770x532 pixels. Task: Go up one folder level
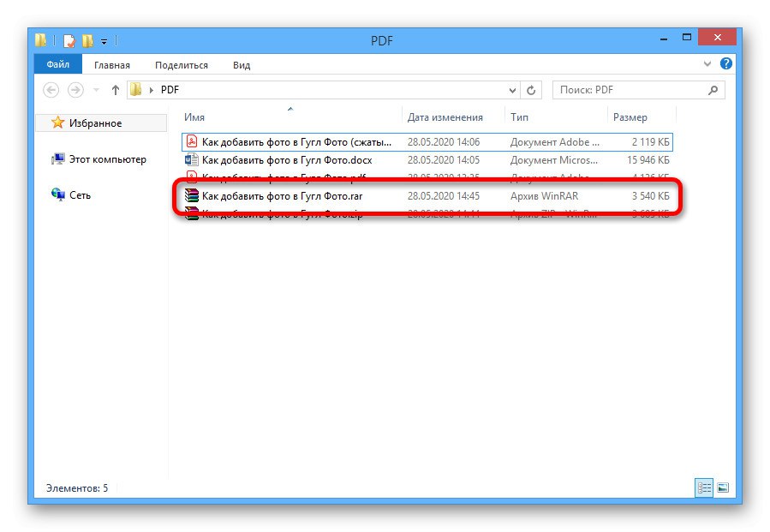pos(115,90)
